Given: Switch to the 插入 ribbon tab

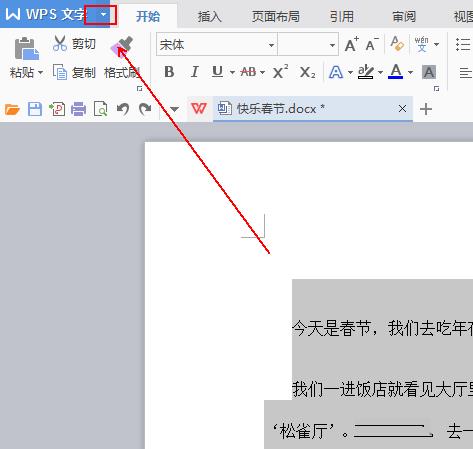Looking at the screenshot, I should 210,16.
